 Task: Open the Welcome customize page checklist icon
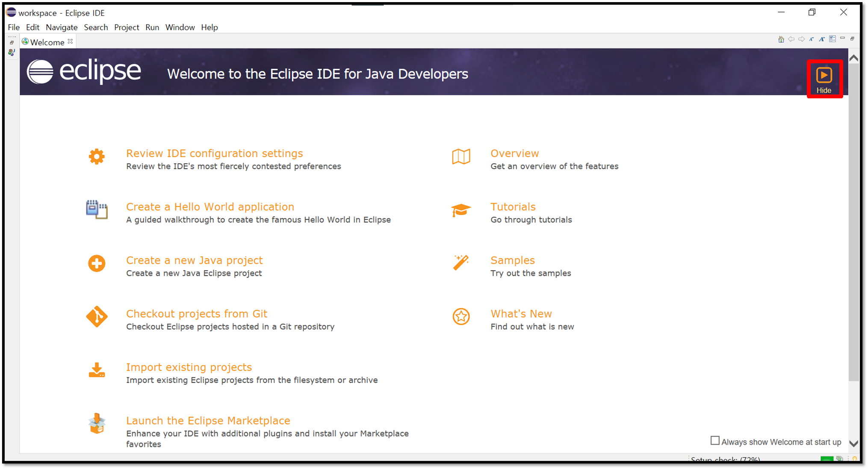coord(832,39)
